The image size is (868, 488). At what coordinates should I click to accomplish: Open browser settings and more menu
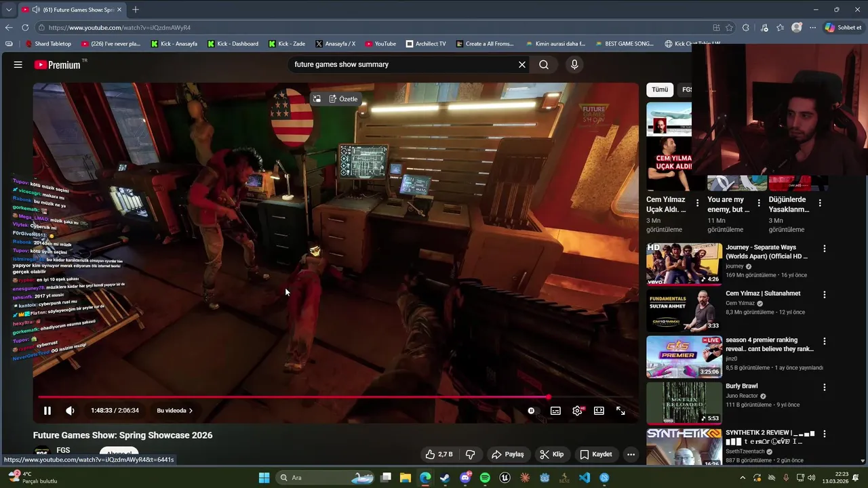[x=813, y=28]
